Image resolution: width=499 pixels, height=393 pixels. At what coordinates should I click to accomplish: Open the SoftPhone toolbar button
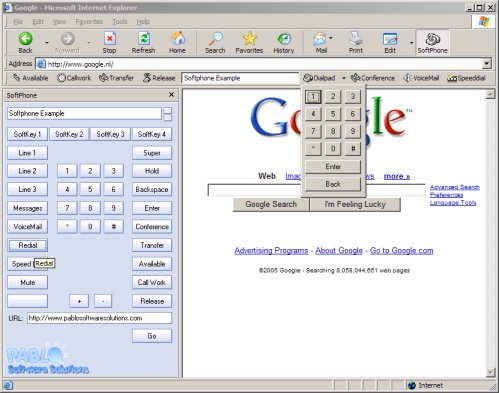432,43
